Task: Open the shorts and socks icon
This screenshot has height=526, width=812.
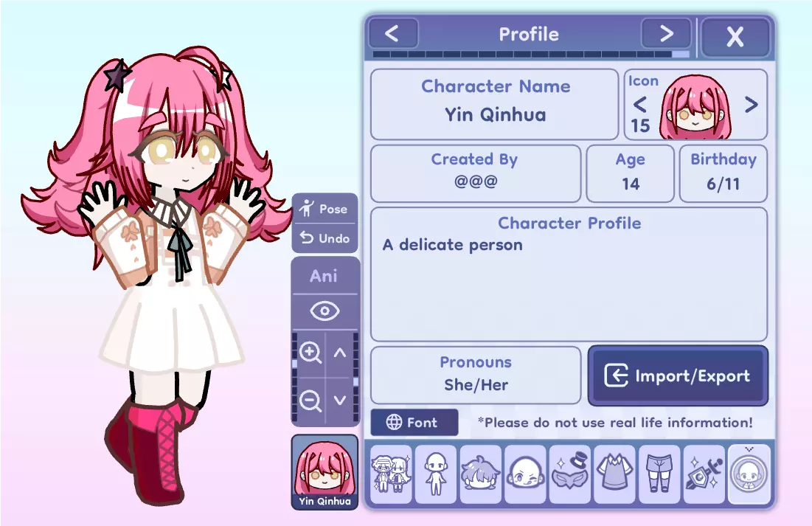Action: [659, 474]
